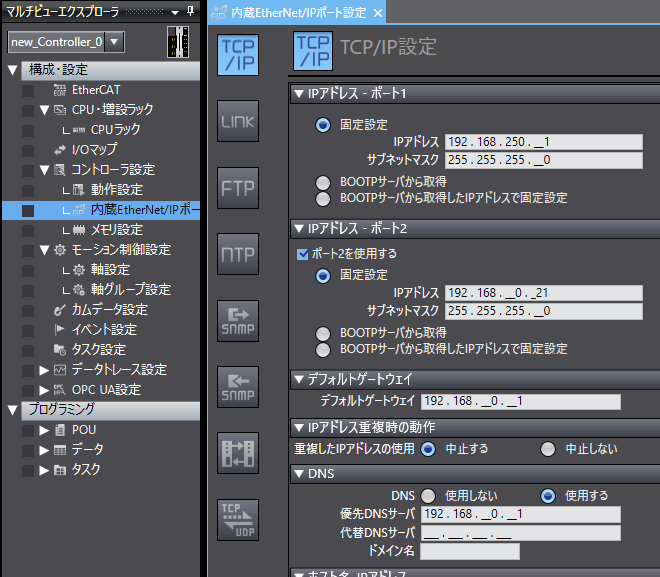Select BOOTPサーバから取得 for Port 1
Screen dimensions: 660x577
322,182
